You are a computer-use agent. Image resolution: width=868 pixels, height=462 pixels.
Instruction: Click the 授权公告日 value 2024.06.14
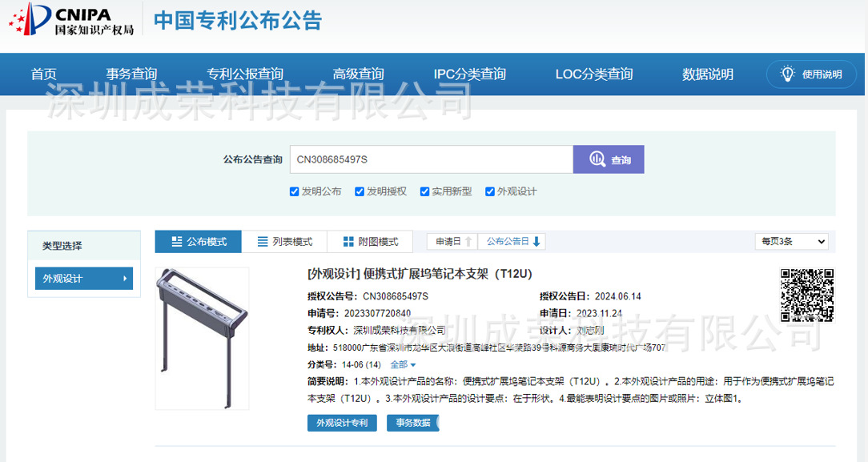coord(618,296)
